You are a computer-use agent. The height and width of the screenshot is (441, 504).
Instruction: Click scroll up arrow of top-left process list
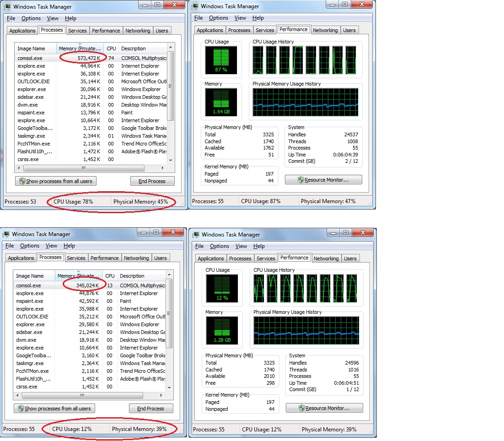pos(171,47)
